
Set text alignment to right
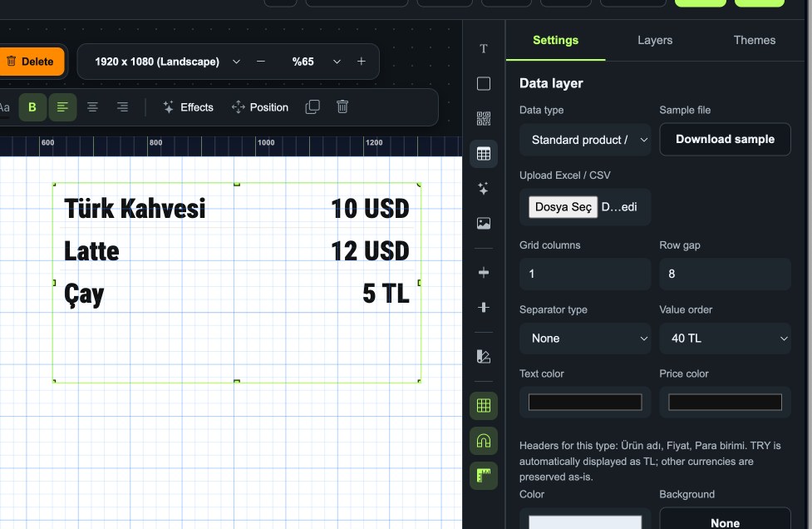point(122,107)
